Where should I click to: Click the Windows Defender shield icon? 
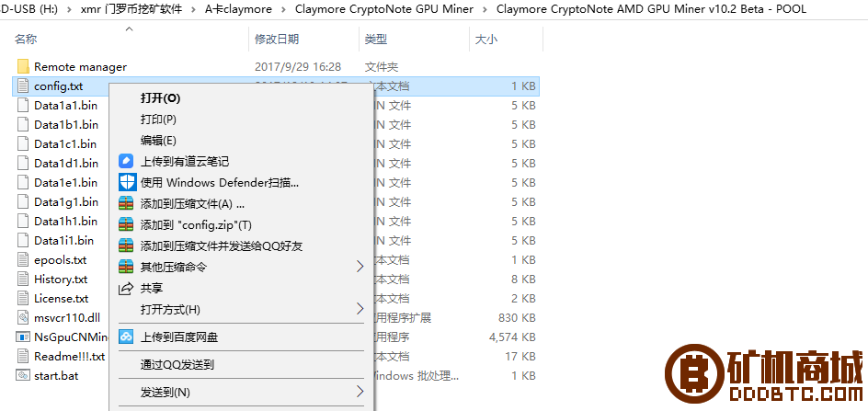point(126,182)
